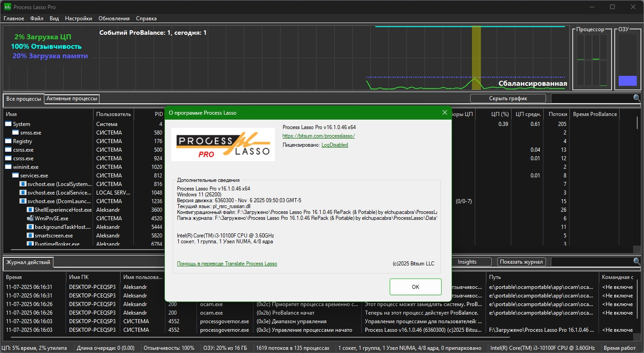Click the smartscreen.exe process icon
The image size is (644, 353).
[x=30, y=236]
